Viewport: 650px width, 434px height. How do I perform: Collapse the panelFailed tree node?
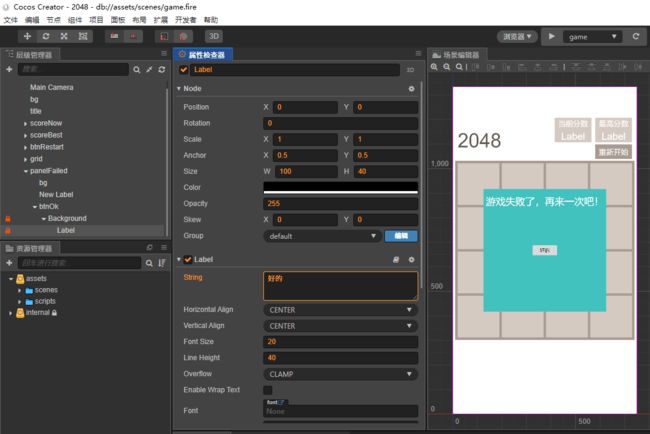pyautogui.click(x=26, y=171)
